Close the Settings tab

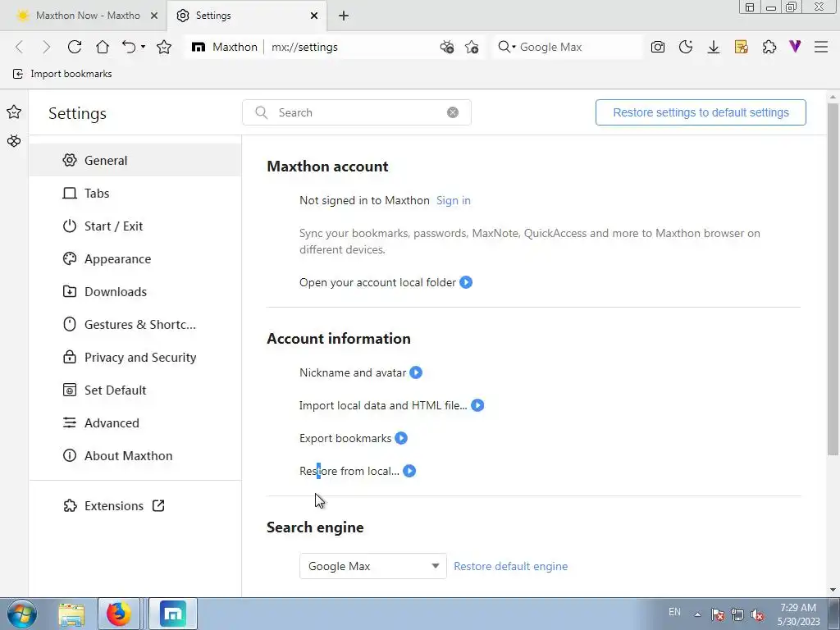314,16
